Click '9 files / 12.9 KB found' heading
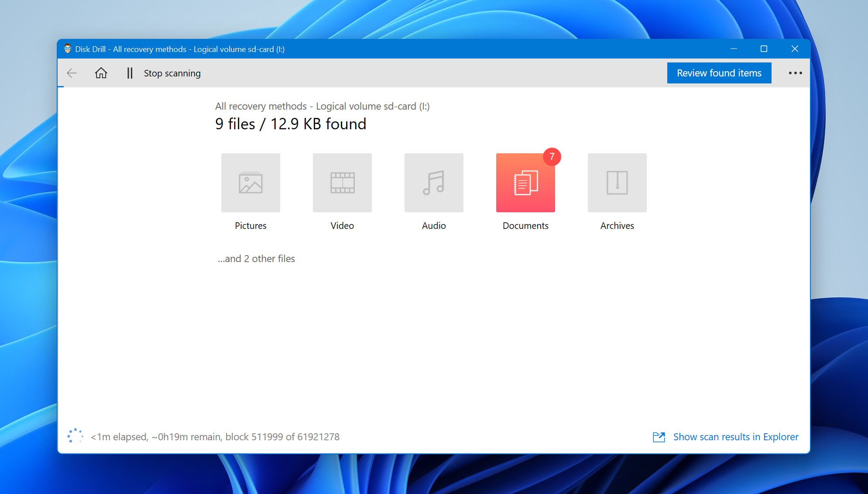Screen dimensions: 868x494 291,124
